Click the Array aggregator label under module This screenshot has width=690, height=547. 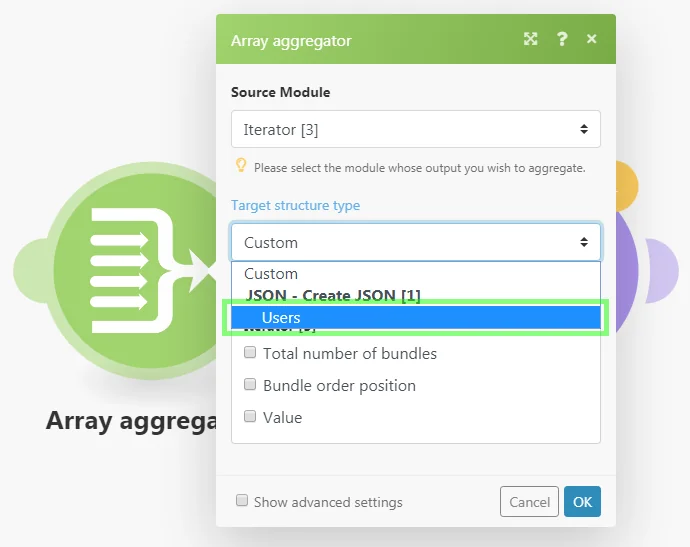pos(131,421)
